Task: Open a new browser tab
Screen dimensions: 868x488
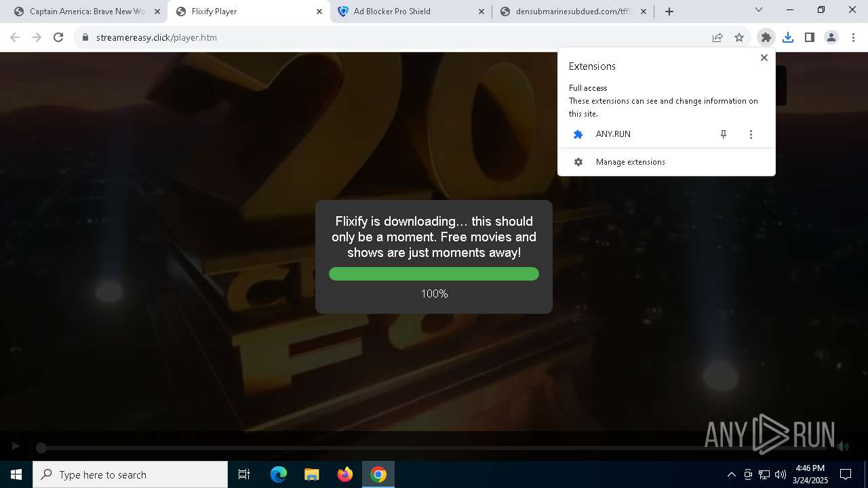Action: 669,12
